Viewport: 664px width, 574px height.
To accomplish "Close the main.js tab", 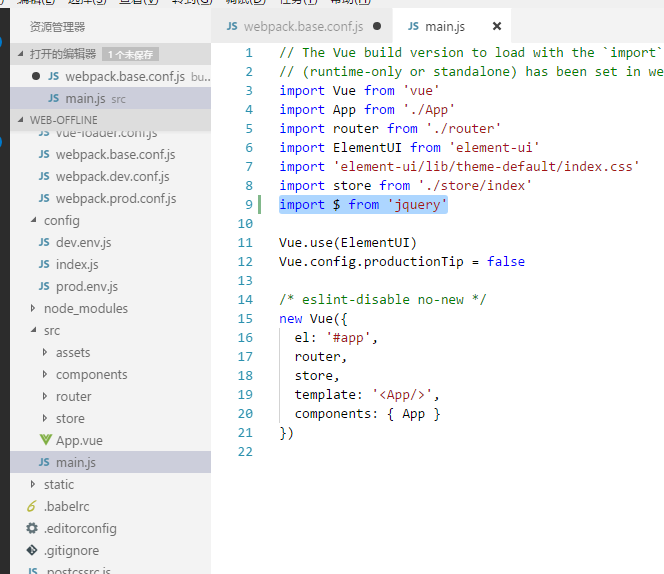I will pyautogui.click(x=497, y=27).
